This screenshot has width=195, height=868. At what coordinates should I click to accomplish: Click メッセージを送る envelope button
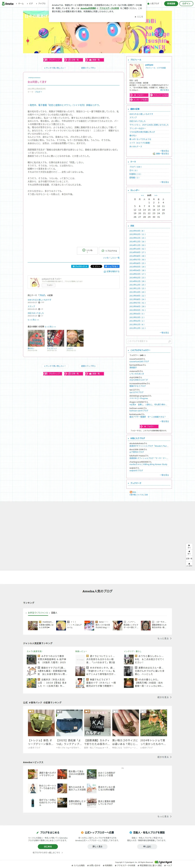click(139, 100)
